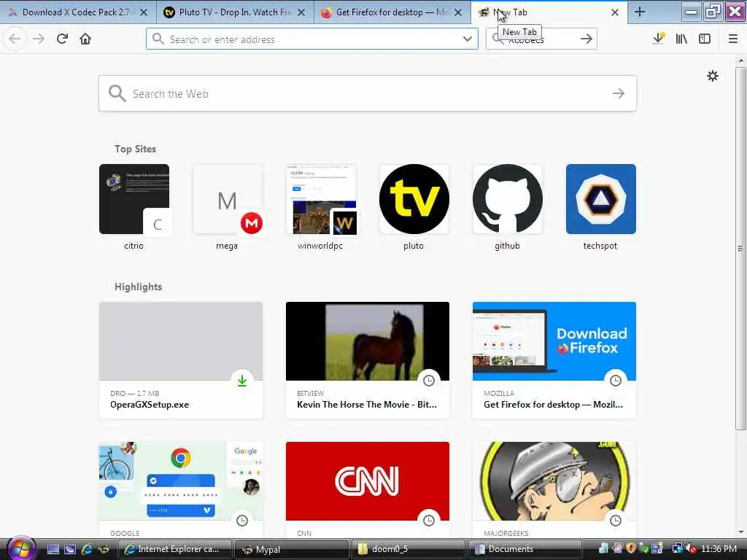Open new tab page settings gear
This screenshot has width=747, height=560.
(x=712, y=76)
